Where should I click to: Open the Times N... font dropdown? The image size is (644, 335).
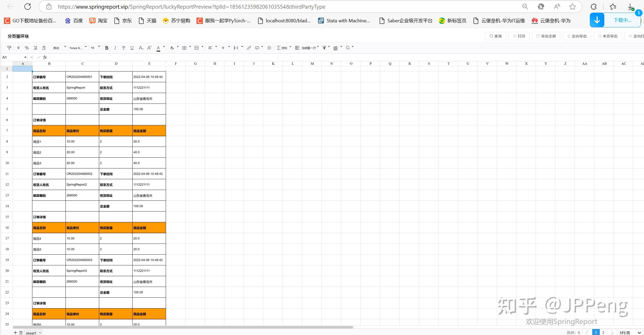click(x=78, y=48)
